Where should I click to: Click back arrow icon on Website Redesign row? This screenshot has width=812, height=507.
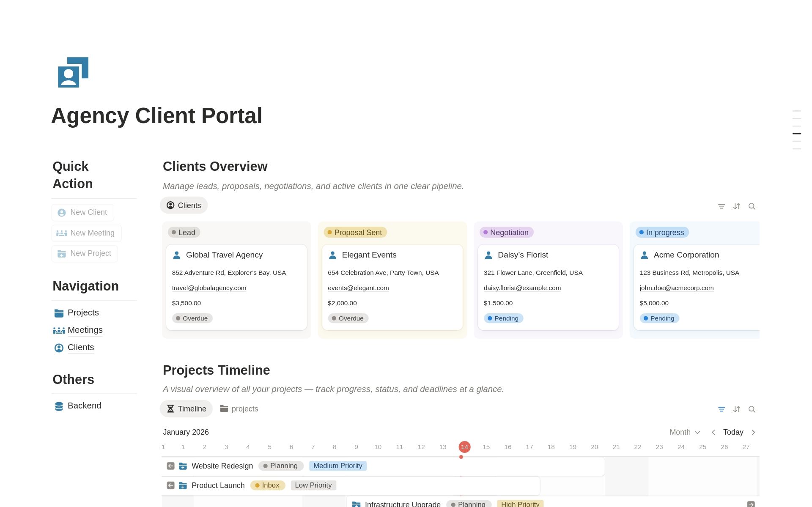tap(170, 466)
